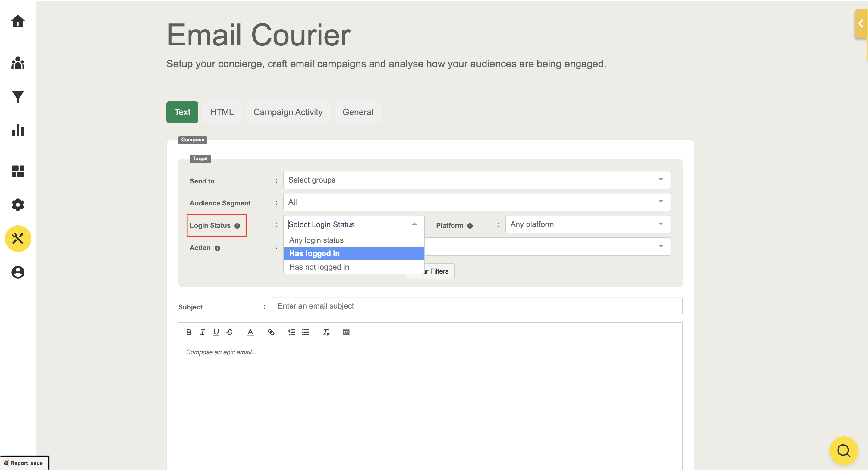Open the audience group sidebar icon
This screenshot has height=470, width=868.
tap(18, 63)
